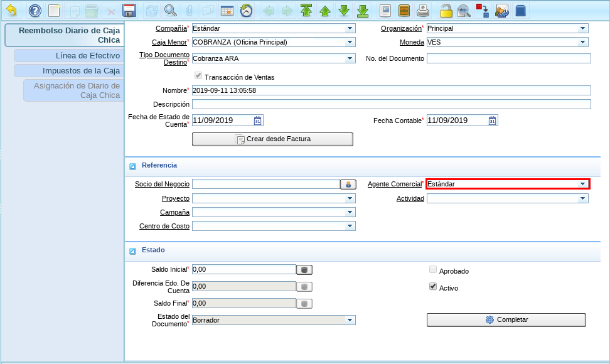610x364 pixels.
Task: Open the Help question mark icon
Action: click(35, 11)
